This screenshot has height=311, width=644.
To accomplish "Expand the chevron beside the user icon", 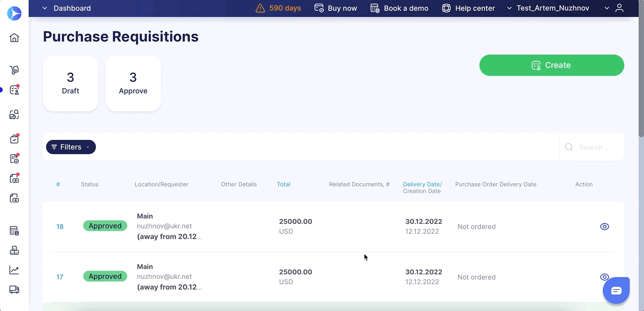I will tap(607, 8).
